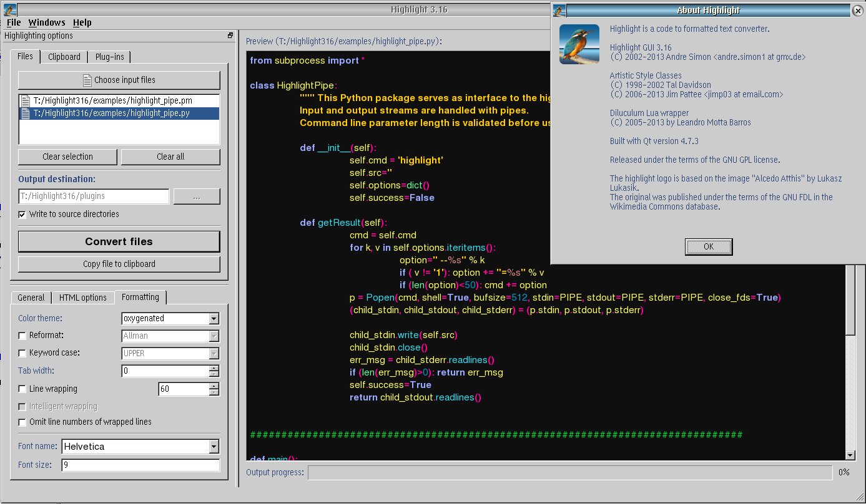Undock the Highlighting options panel via float icon
The width and height of the screenshot is (866, 504).
pos(230,36)
